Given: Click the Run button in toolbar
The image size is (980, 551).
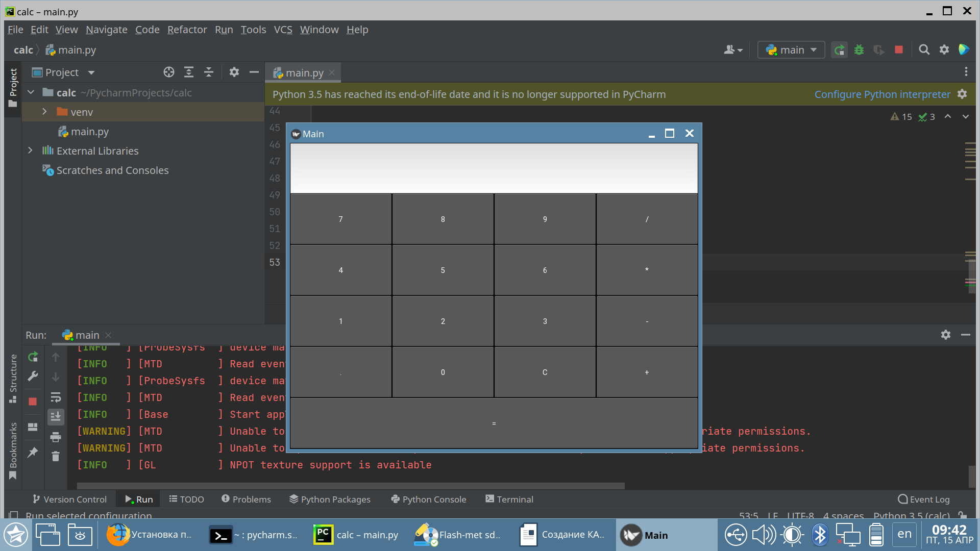Looking at the screenshot, I should point(839,50).
